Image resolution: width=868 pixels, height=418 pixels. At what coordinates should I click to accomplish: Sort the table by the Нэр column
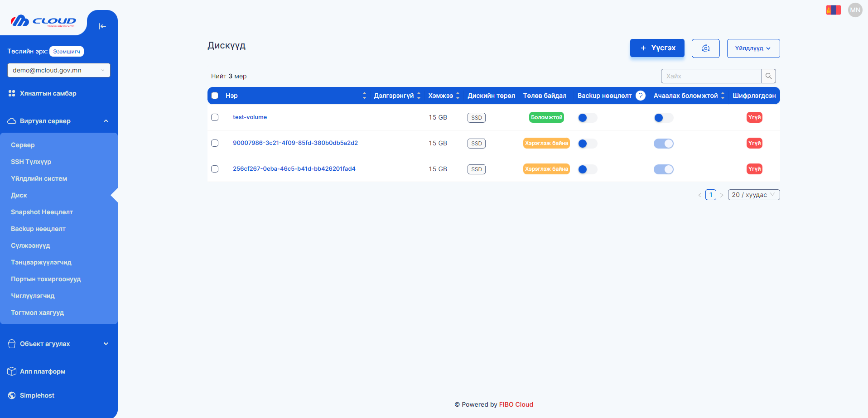(364, 96)
